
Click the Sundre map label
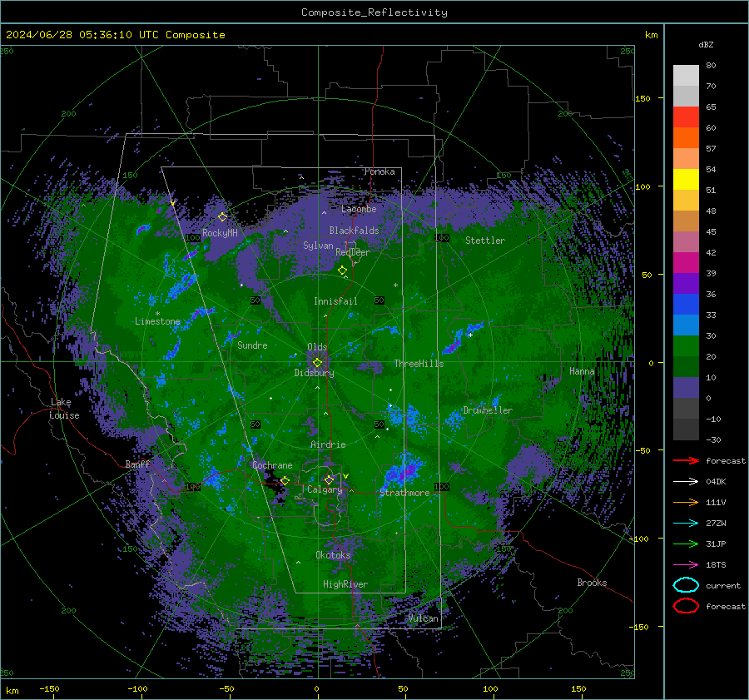[x=252, y=345]
